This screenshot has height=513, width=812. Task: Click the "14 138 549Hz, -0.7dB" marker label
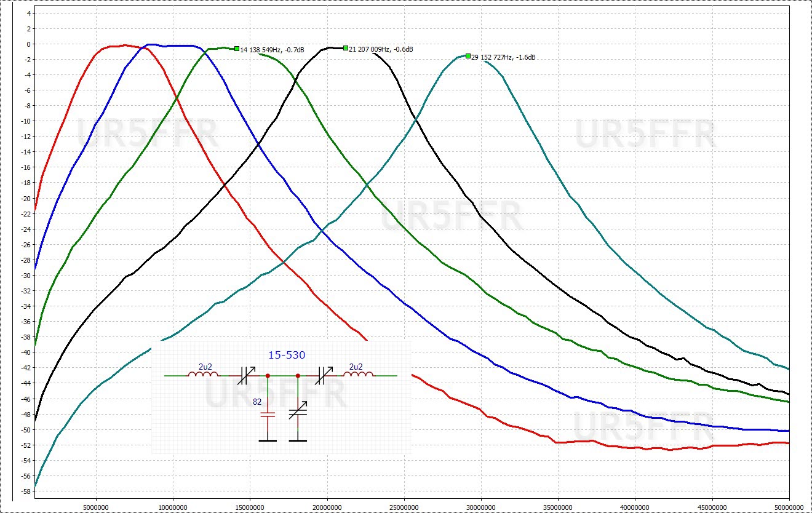(272, 49)
